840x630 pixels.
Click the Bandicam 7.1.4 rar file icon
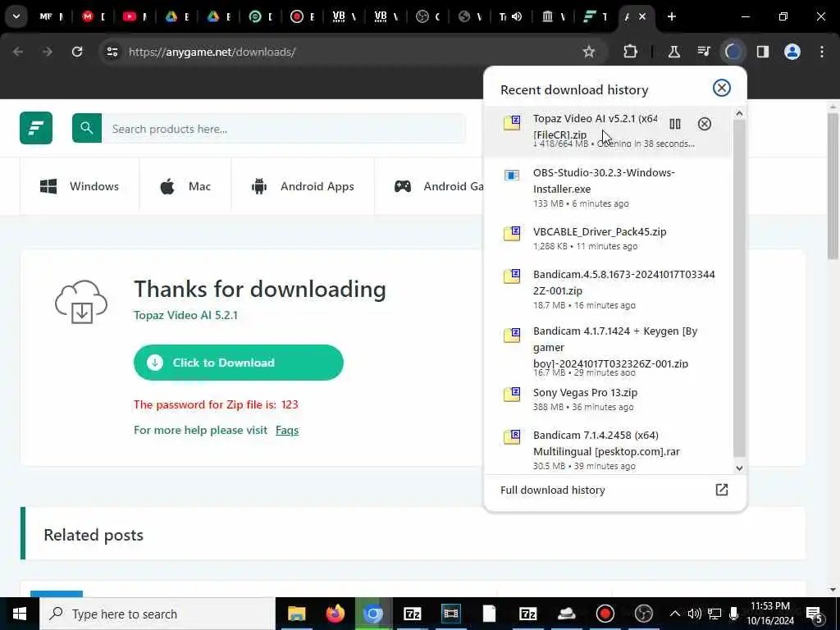point(512,436)
